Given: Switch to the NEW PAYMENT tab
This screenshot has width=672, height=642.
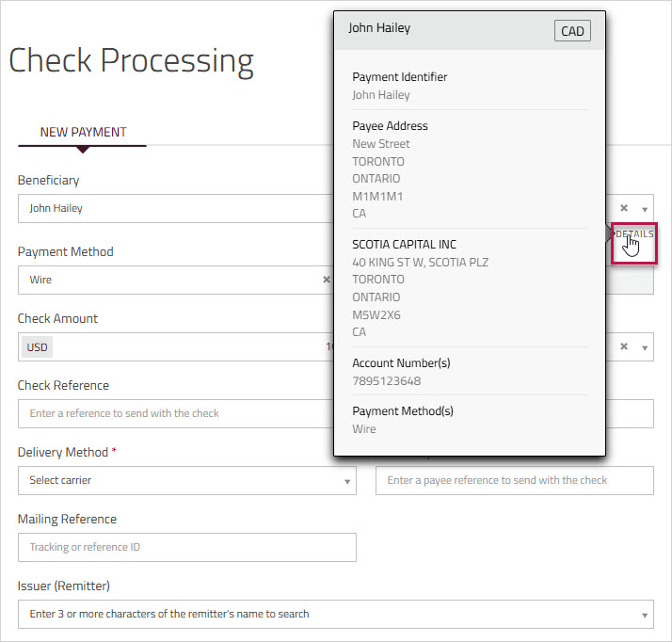Looking at the screenshot, I should [x=83, y=132].
